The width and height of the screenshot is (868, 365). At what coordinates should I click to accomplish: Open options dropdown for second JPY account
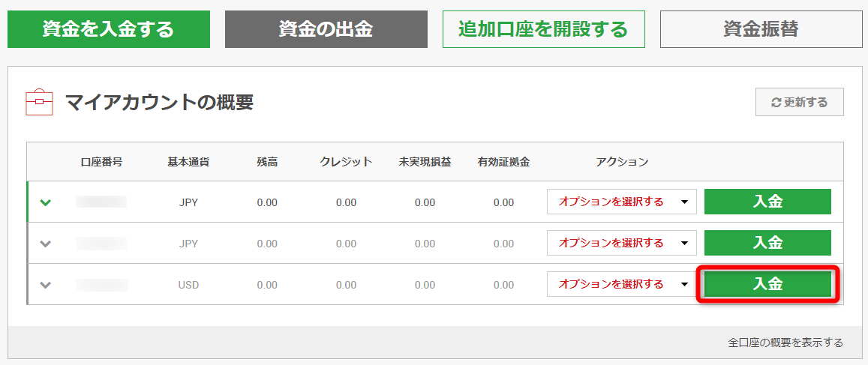(622, 243)
